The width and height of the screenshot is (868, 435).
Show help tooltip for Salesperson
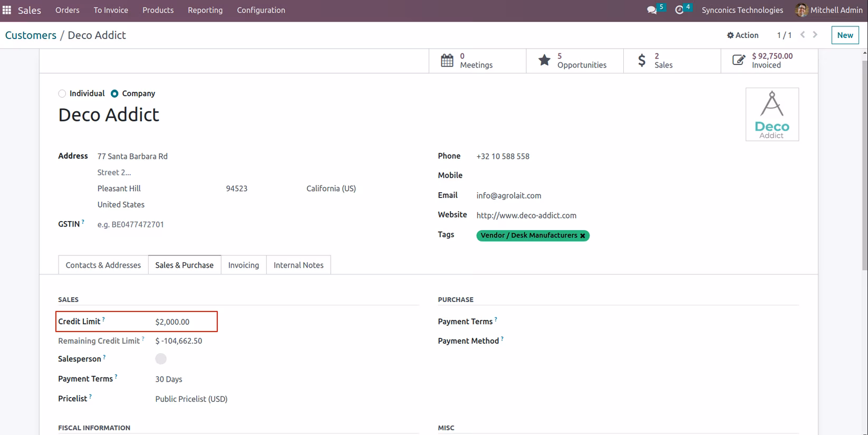click(x=104, y=356)
